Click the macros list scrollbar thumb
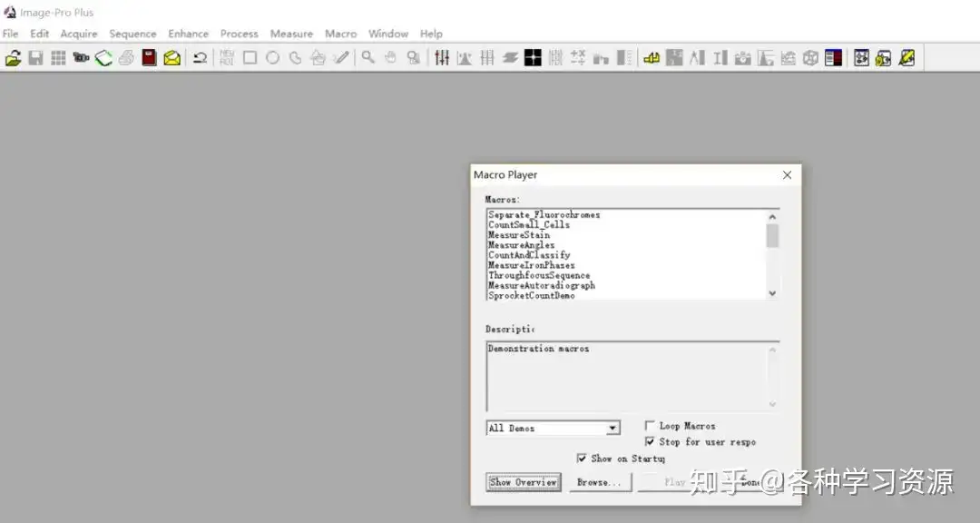980x523 pixels. (772, 236)
